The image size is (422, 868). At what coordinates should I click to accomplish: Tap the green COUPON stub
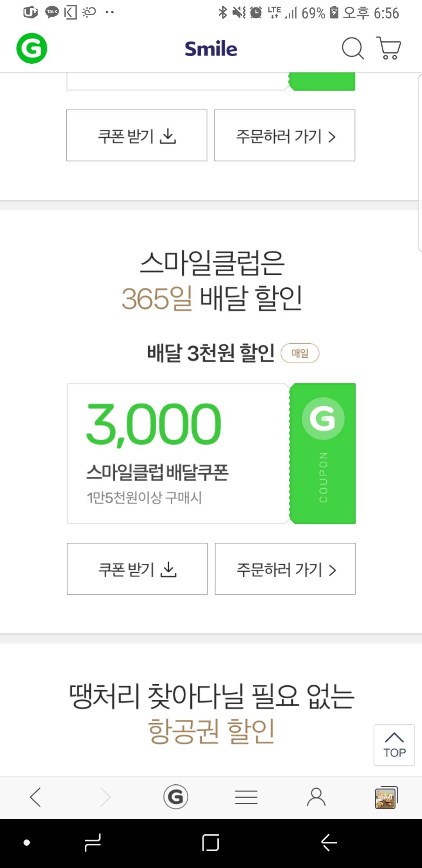(x=323, y=454)
